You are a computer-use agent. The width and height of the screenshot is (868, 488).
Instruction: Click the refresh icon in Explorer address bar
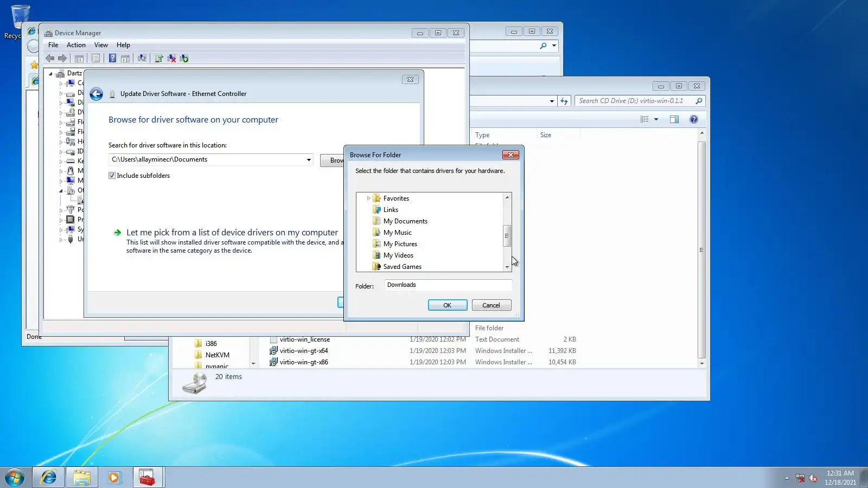point(564,101)
